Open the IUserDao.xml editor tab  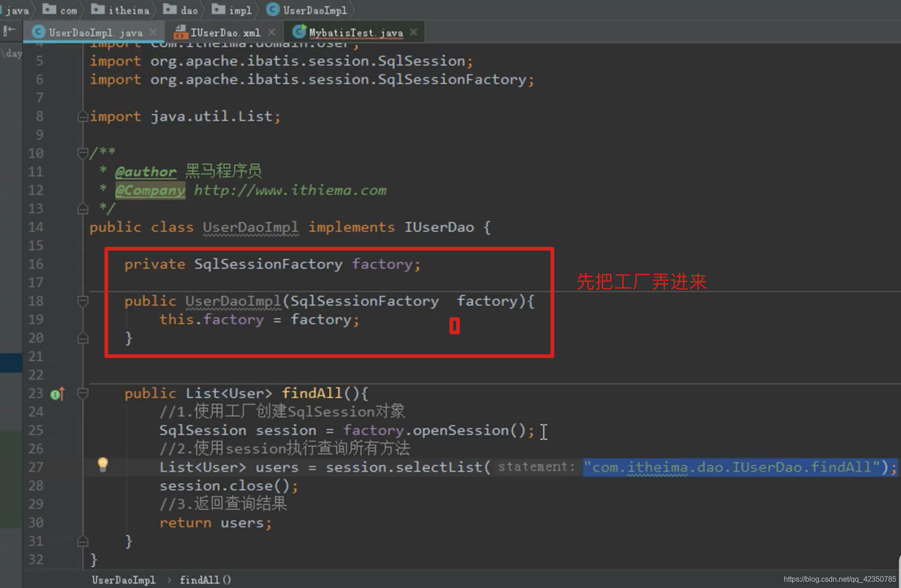click(225, 33)
